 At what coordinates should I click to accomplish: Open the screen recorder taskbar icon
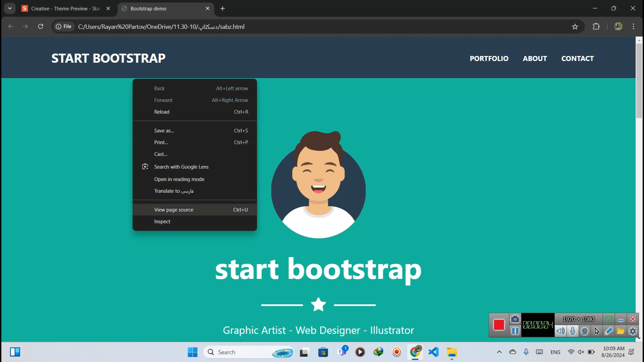(x=397, y=352)
